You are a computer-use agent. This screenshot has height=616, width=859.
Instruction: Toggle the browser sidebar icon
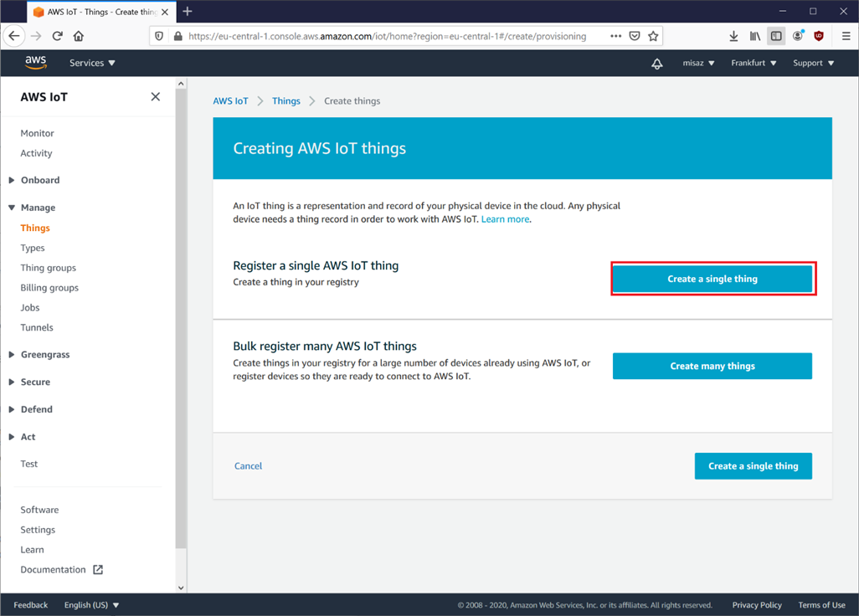(776, 36)
